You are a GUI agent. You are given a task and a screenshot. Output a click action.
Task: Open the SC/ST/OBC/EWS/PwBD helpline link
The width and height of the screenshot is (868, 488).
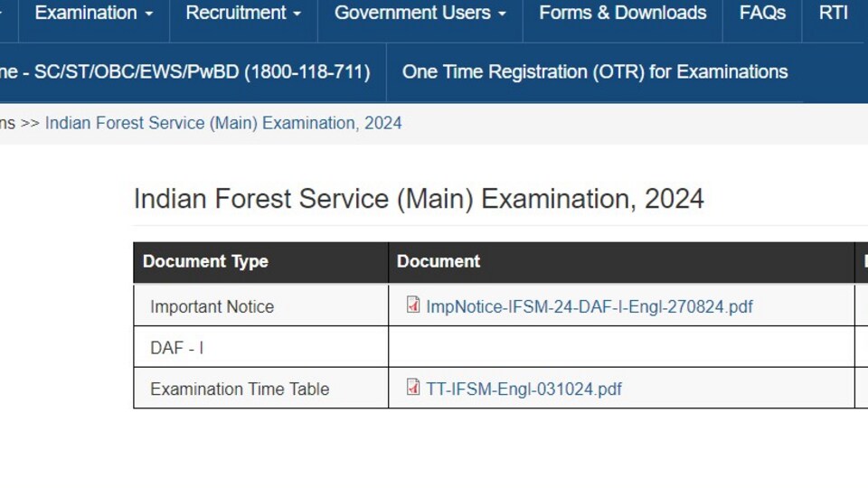point(184,72)
